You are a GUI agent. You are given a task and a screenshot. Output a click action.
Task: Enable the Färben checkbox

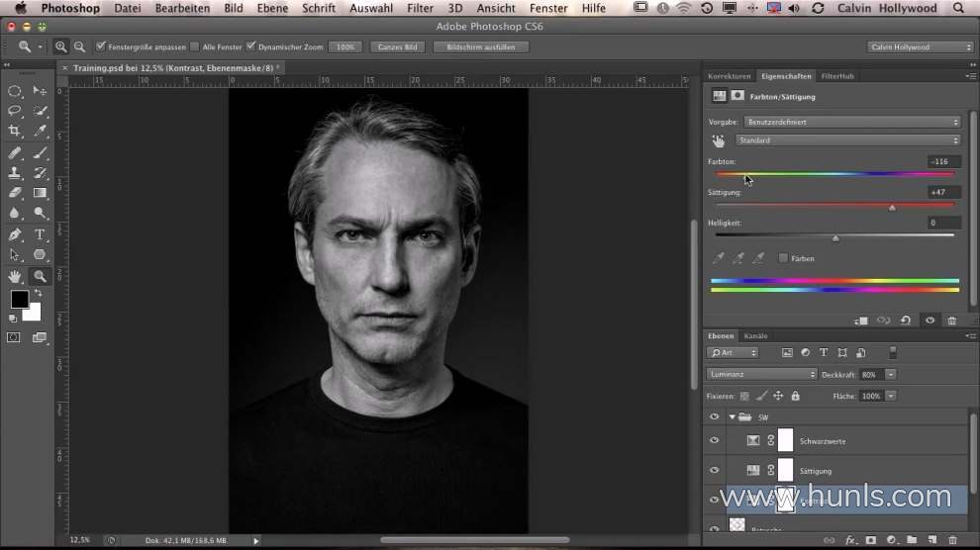783,258
